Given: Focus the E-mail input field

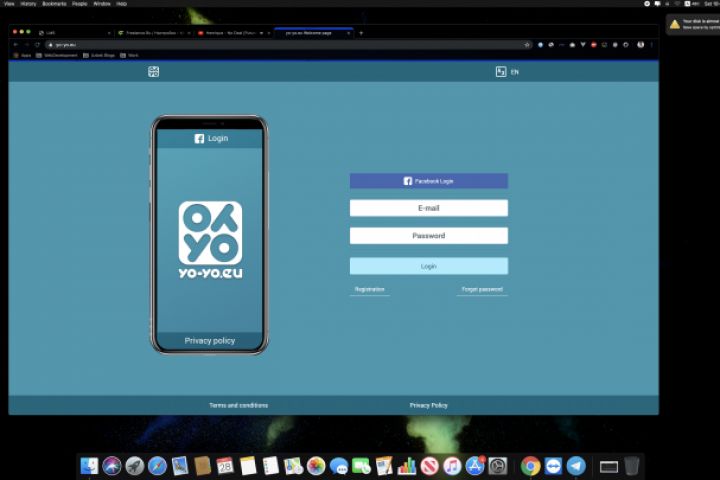Looking at the screenshot, I should pyautogui.click(x=428, y=208).
